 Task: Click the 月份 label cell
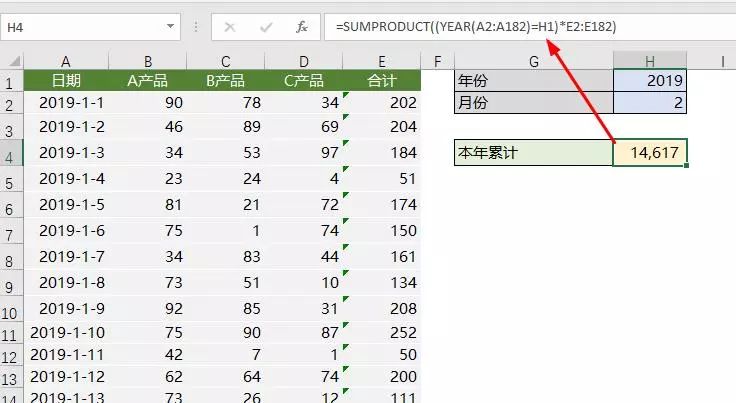click(x=534, y=102)
